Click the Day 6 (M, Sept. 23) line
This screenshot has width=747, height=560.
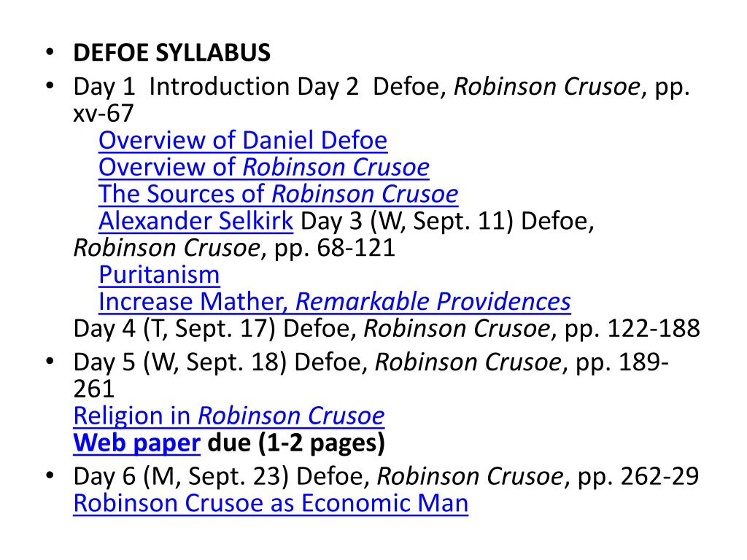(386, 476)
